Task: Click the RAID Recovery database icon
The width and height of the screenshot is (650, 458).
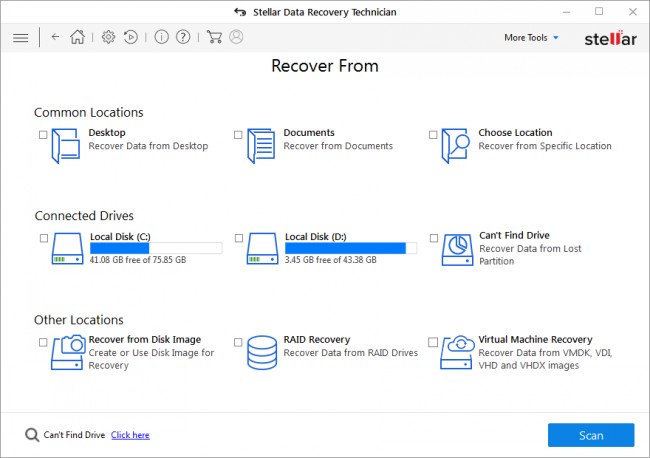Action: click(x=262, y=352)
